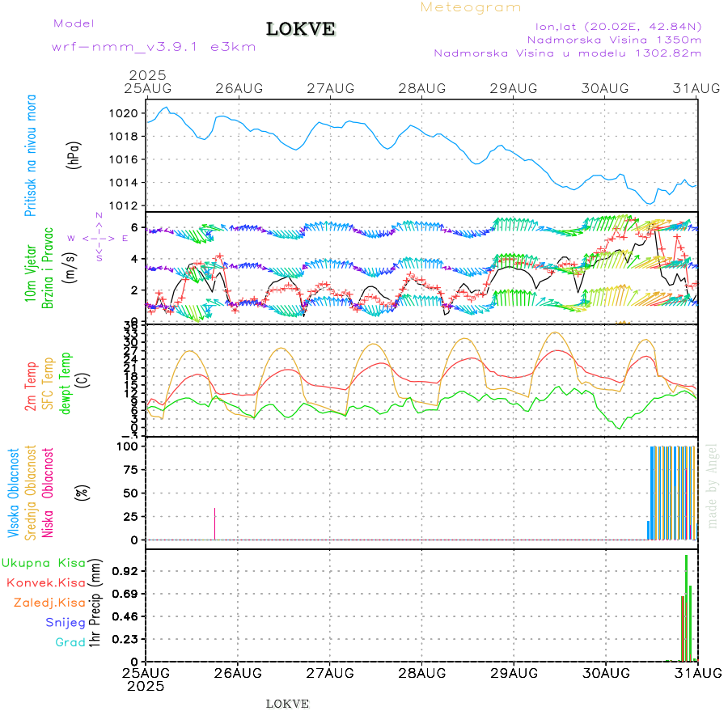The image size is (728, 728).
Task: Click the bold LOKVE title at top
Action: point(301,30)
